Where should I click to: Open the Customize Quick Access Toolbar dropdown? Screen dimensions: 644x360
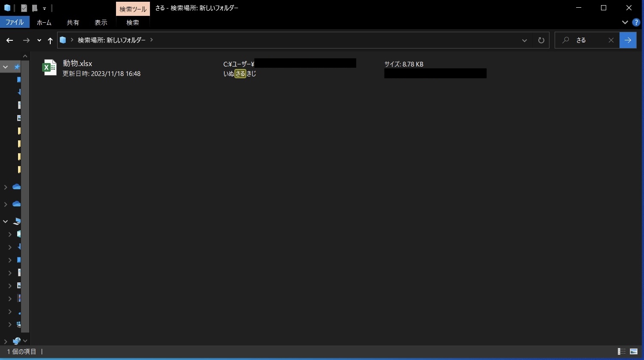(x=44, y=8)
